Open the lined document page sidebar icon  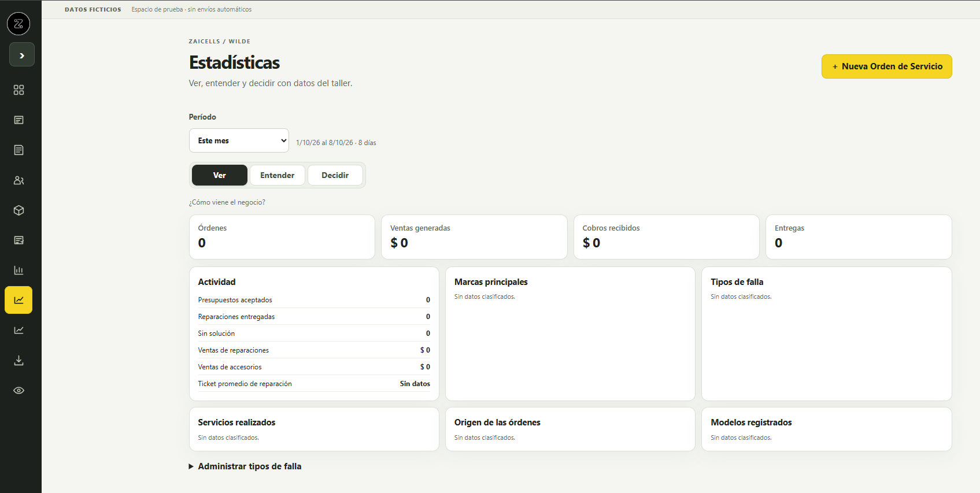pyautogui.click(x=19, y=150)
